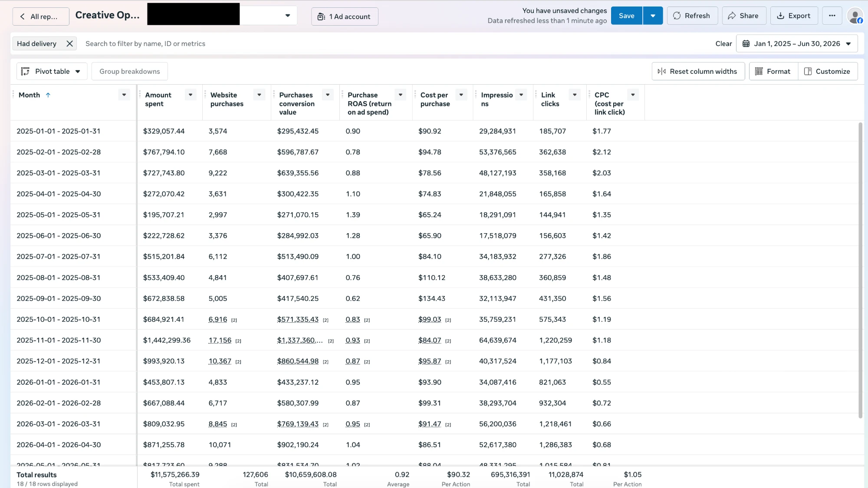The height and width of the screenshot is (488, 868).
Task: Click the Link clicks column drag handle
Action: coord(536,94)
